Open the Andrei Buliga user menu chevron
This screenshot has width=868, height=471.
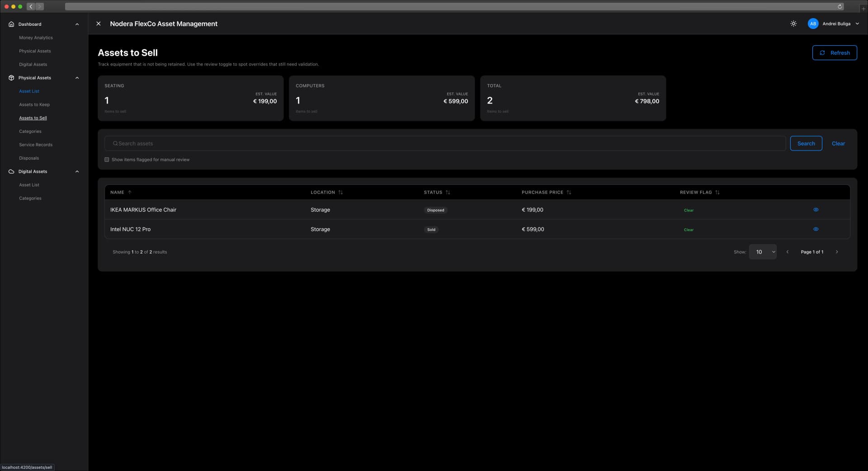(x=857, y=24)
